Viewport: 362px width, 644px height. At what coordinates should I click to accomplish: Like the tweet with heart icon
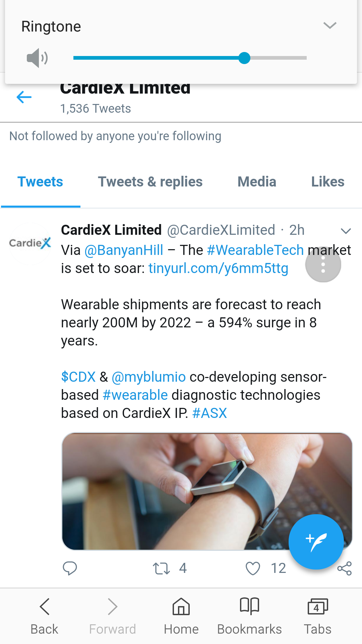pos(253,568)
